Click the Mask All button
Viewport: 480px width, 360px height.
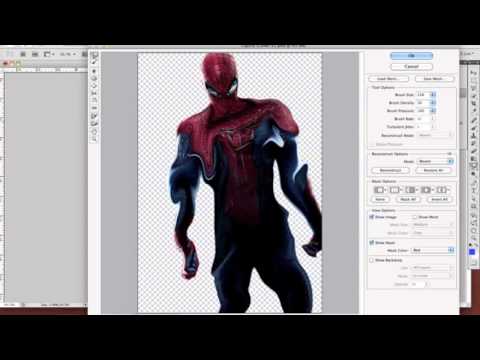408,199
